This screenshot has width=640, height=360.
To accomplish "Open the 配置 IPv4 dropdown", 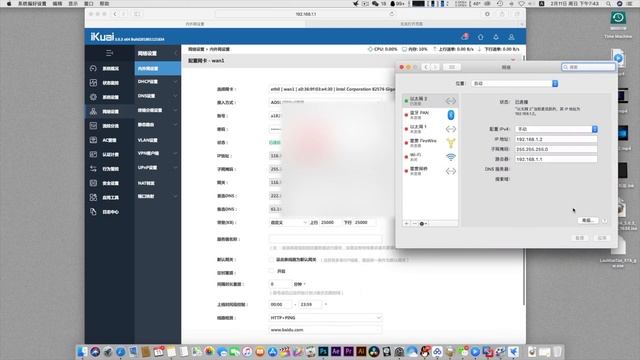I will coord(556,129).
